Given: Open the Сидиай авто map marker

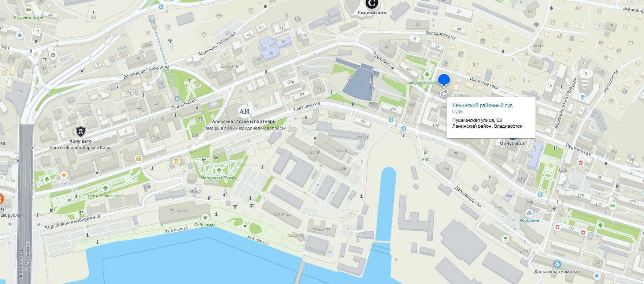Looking at the screenshot, I should tap(372, 4).
